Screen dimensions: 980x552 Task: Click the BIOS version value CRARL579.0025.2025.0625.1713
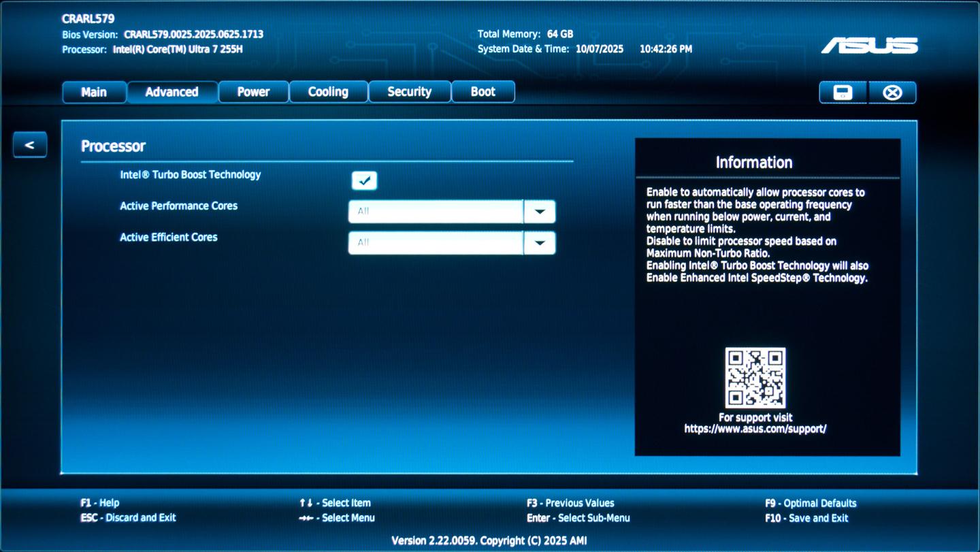coord(194,34)
